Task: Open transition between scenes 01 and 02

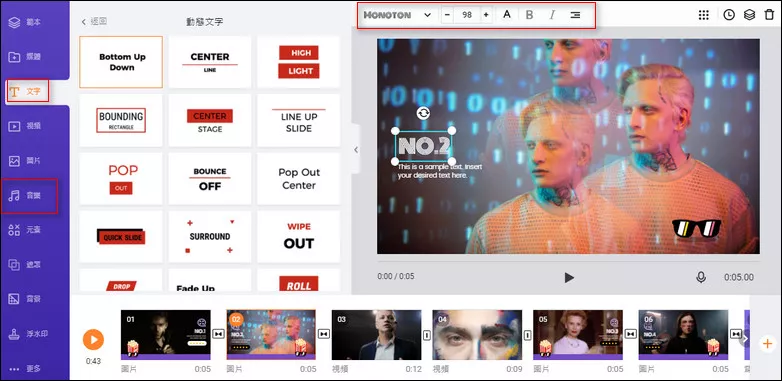Action: (x=218, y=334)
